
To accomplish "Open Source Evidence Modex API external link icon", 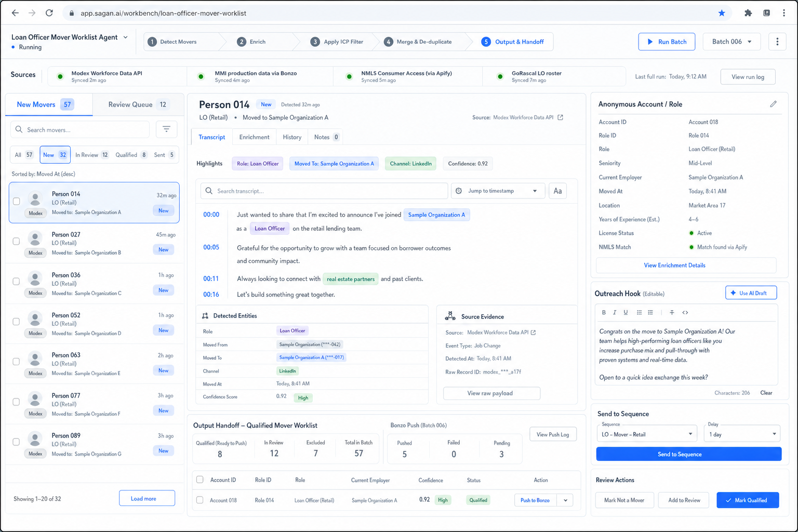I will click(x=533, y=332).
